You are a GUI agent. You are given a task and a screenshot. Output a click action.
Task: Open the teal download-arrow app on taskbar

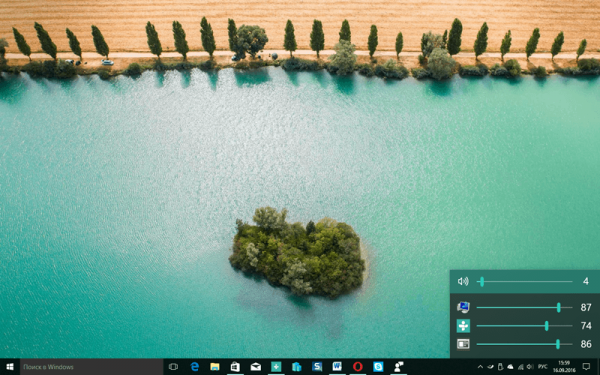(276, 367)
